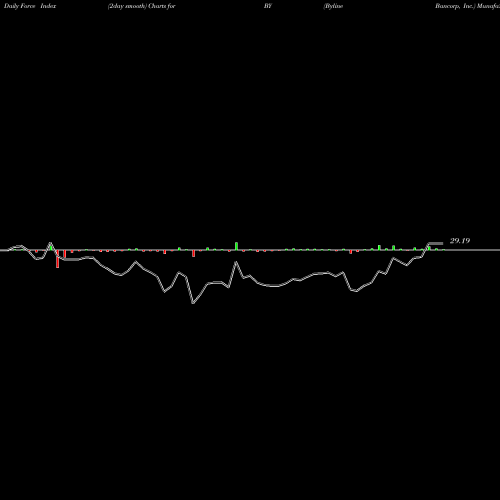Viewport: 500px width, 500px height.
Task: Click the '(Byline' company name text
Action: [x=333, y=6]
